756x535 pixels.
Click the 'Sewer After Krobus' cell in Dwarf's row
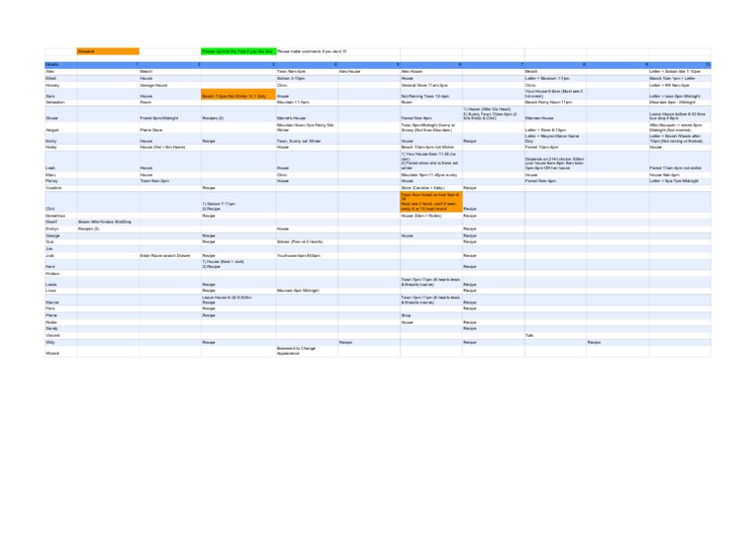click(x=108, y=222)
